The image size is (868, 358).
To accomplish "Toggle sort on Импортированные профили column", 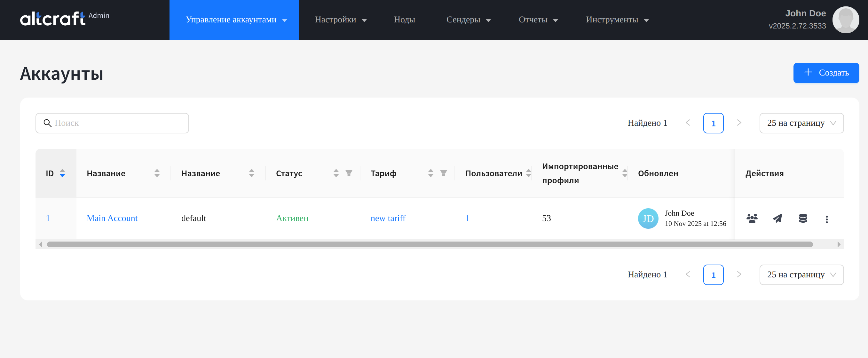I will [625, 173].
